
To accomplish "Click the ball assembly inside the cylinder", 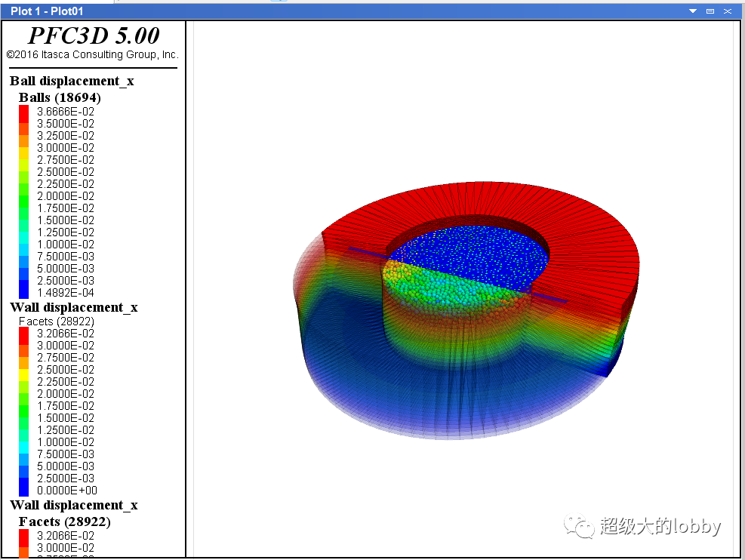I will (451, 288).
